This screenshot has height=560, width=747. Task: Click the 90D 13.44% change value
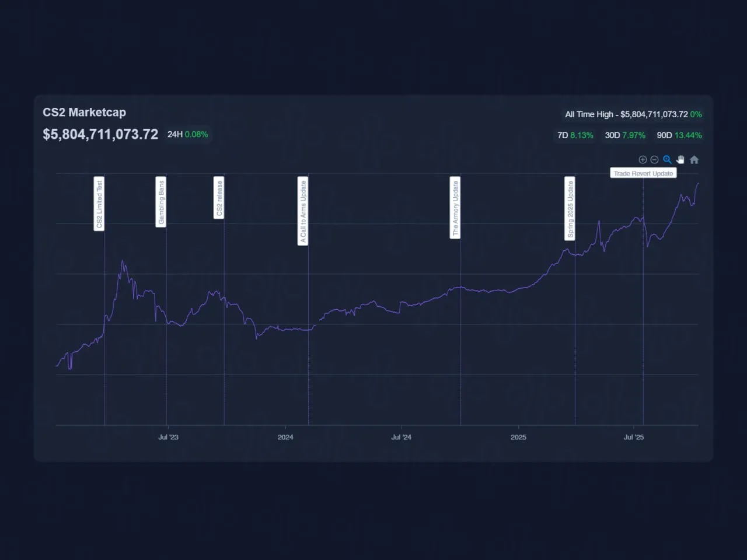pyautogui.click(x=679, y=135)
